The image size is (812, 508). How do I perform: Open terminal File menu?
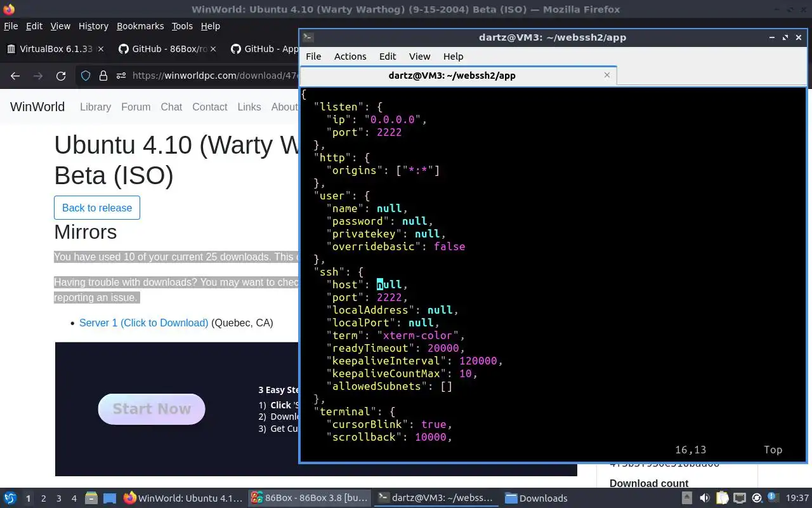click(313, 56)
